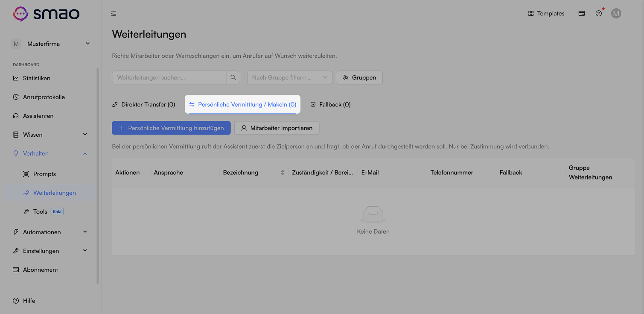Screen dimensions: 644x314
Task: Expand the Automationen section
Action: (51, 232)
